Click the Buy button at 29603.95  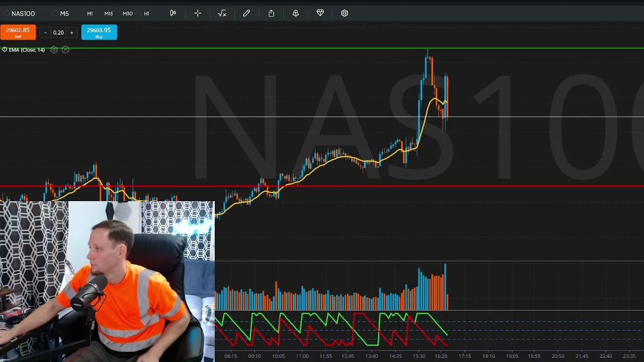[99, 32]
